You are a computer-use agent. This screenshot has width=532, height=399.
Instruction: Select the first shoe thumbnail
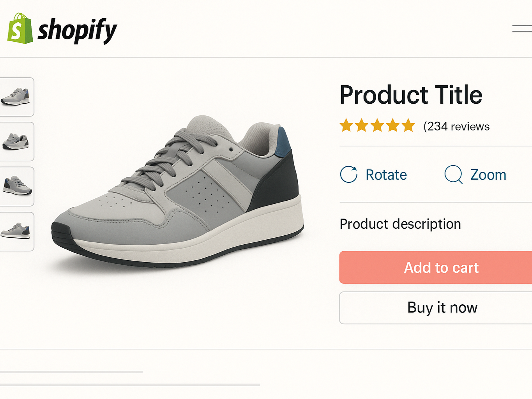(x=16, y=97)
